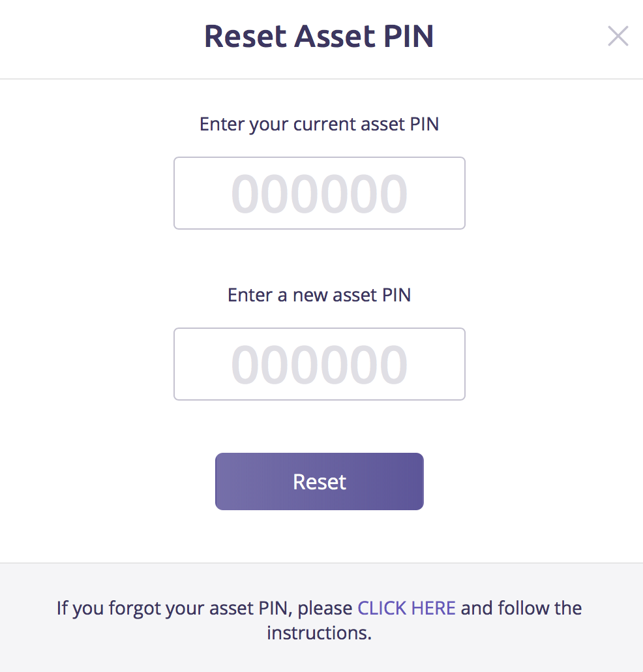Screen dimensions: 643x672
Task: Close the Reset Asset PIN dialog
Action: pyautogui.click(x=618, y=37)
